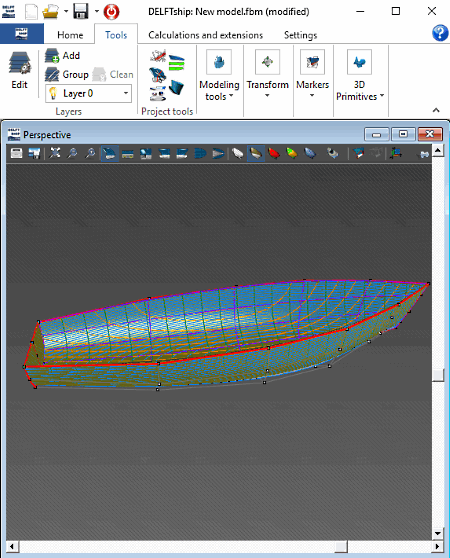
Task: Select the red hull shading icon
Action: tap(274, 153)
